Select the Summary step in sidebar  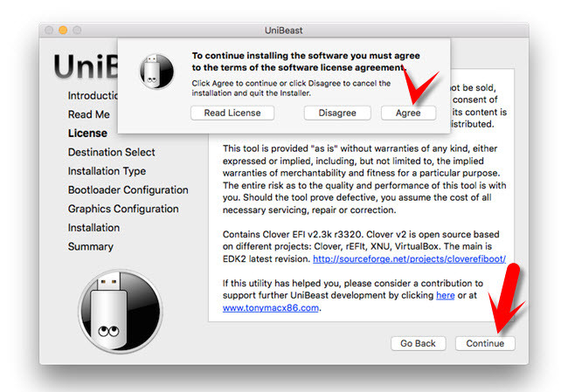[x=91, y=246]
